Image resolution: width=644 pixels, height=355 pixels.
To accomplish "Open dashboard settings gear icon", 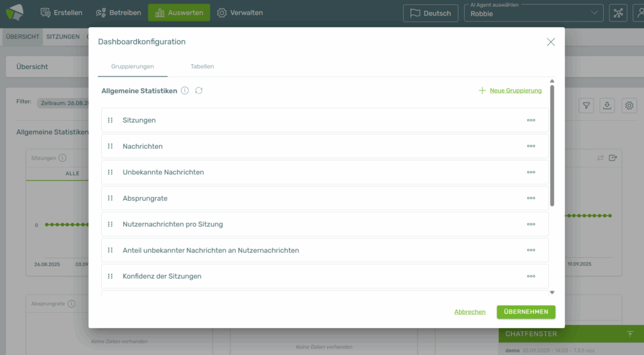I will coord(629,106).
